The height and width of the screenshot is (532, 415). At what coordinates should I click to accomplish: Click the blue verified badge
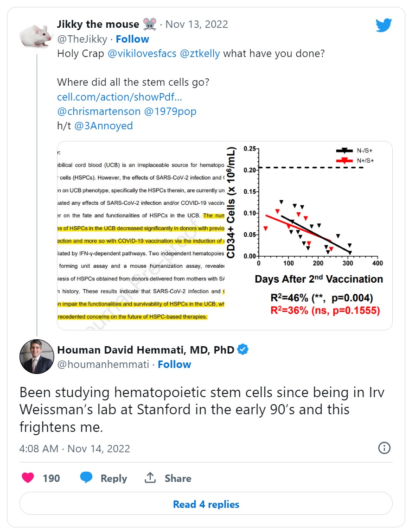pyautogui.click(x=243, y=349)
